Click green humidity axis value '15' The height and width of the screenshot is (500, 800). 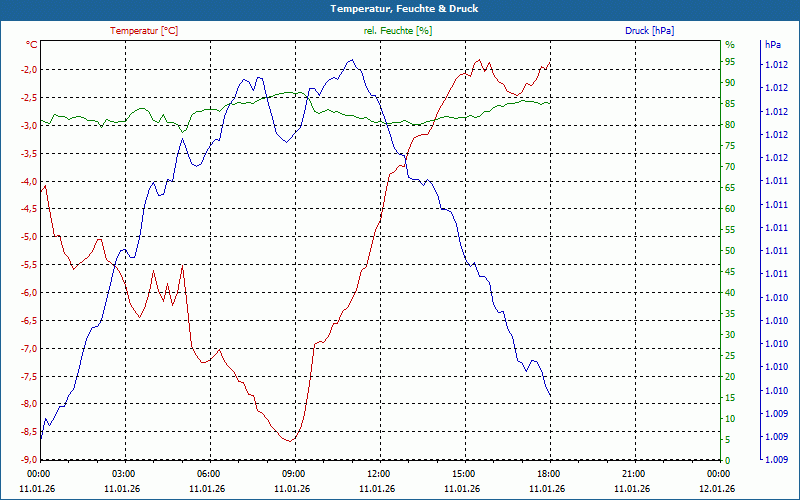click(730, 397)
